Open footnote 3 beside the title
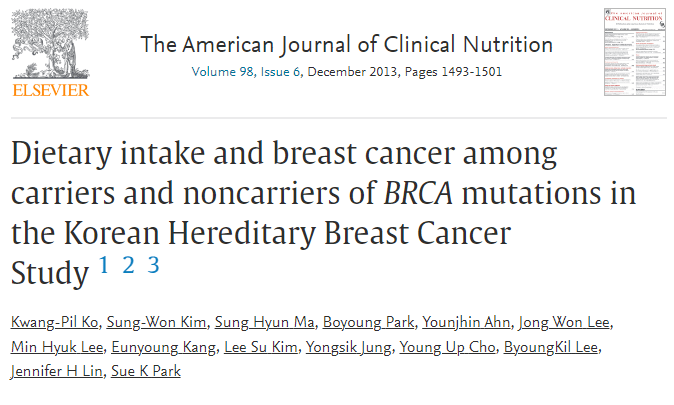This screenshot has width=674, height=405. pos(153,265)
